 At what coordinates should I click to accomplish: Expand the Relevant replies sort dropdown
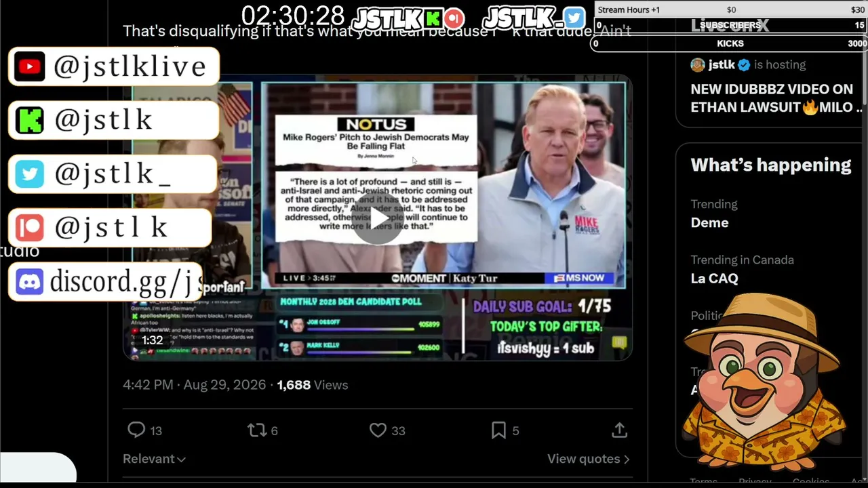(x=154, y=459)
